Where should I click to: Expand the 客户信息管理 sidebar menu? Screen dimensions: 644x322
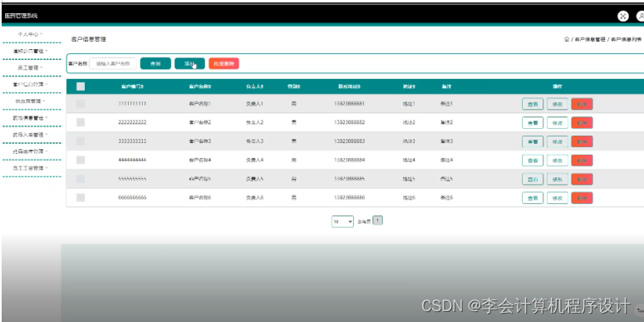30,85
